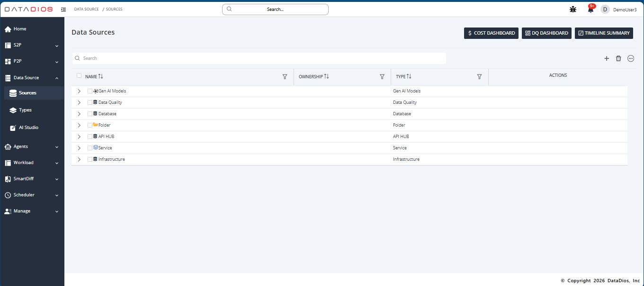Toggle the sidebar collapse menu icon
Screen dimensions: 644x286
(63, 9)
